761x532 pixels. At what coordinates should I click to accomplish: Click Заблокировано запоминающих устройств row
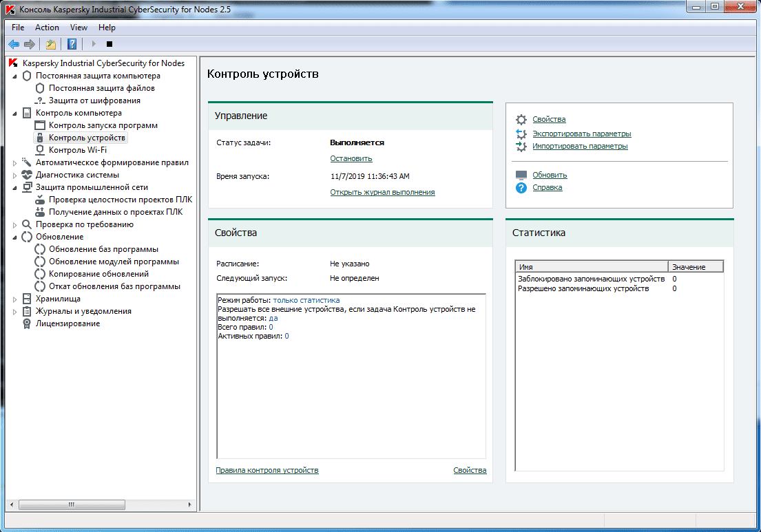[619, 279]
